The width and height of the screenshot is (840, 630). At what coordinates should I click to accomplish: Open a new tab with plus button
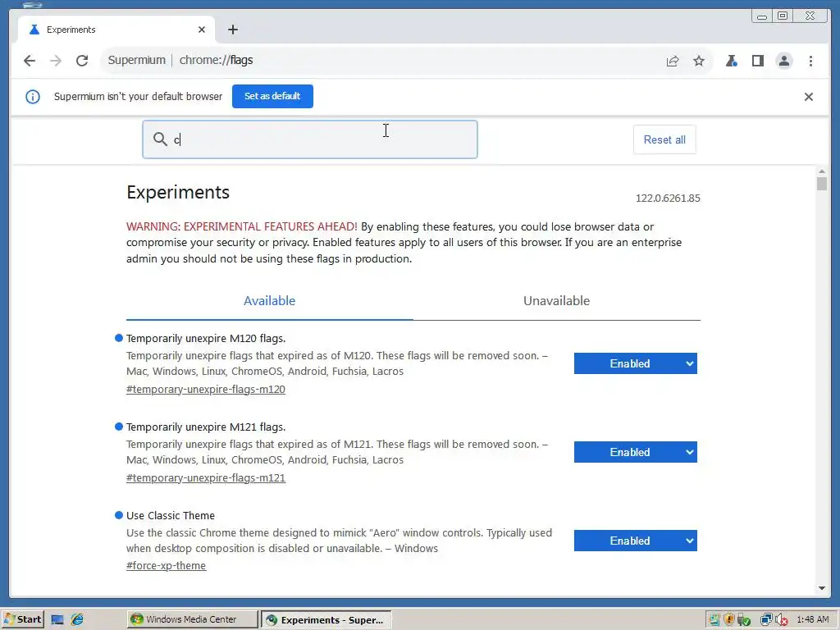click(232, 30)
